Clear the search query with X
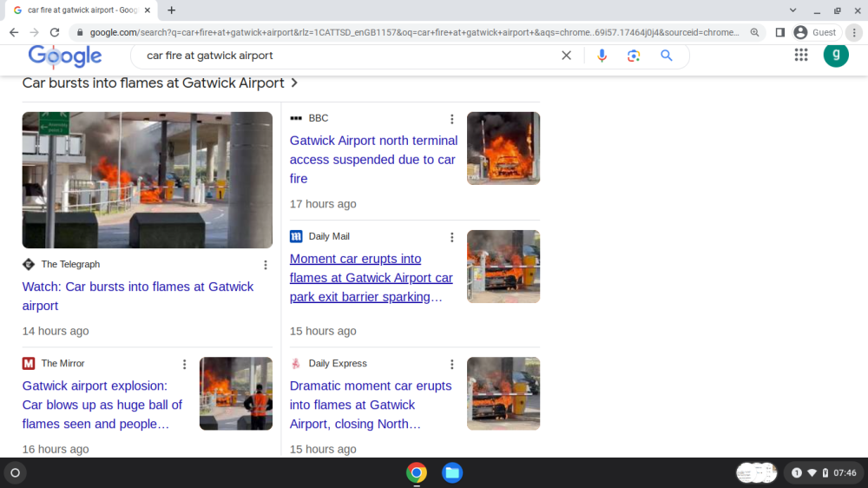 (x=566, y=56)
